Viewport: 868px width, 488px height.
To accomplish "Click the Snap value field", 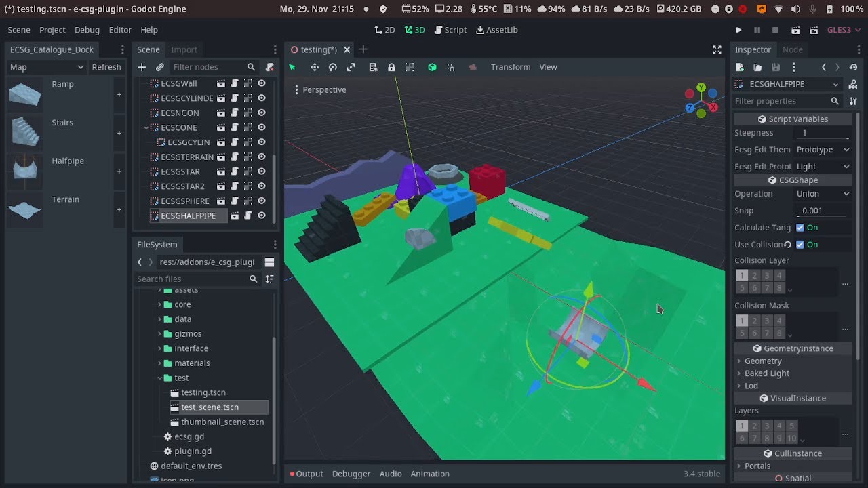I will 823,211.
